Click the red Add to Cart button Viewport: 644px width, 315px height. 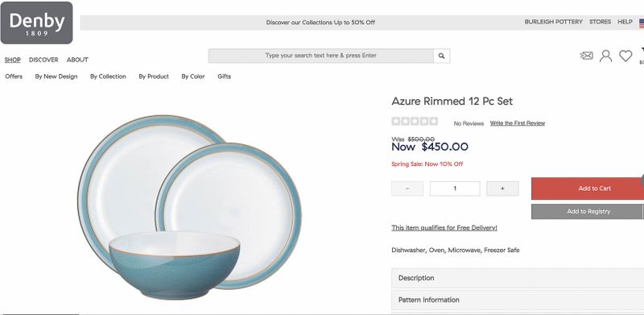coord(588,189)
